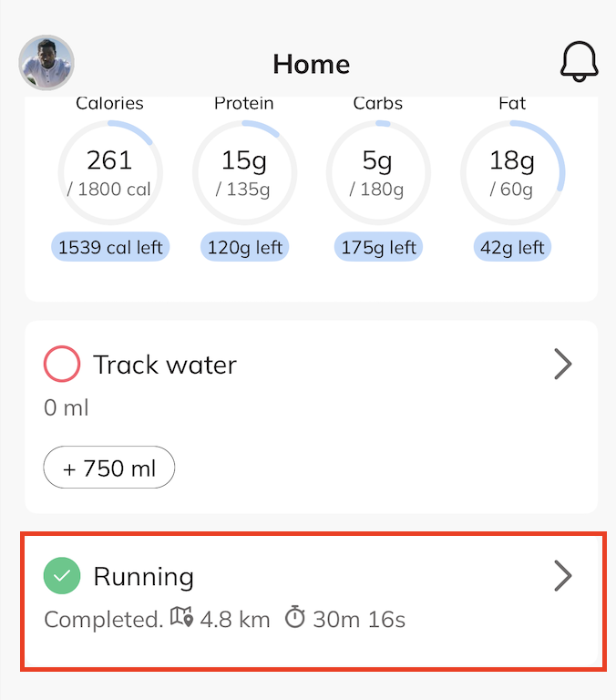Viewport: 616px width, 700px height.
Task: Select the Fat progress ring
Action: (512, 171)
